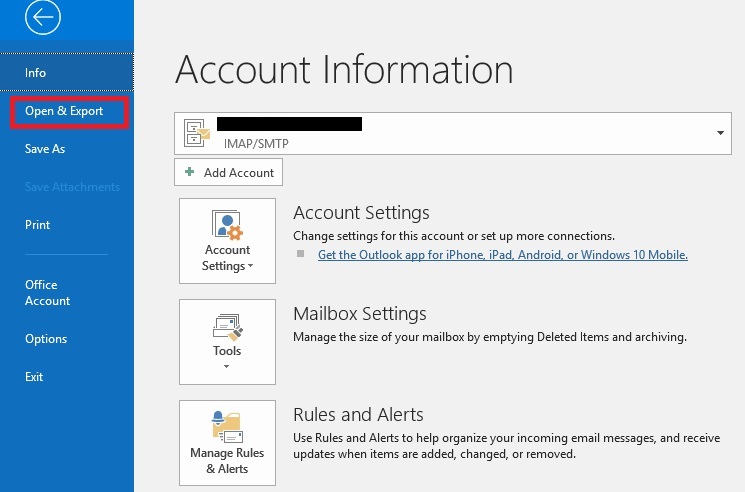Click the Rules and Alerts heading
This screenshot has height=492, width=745.
pos(358,415)
